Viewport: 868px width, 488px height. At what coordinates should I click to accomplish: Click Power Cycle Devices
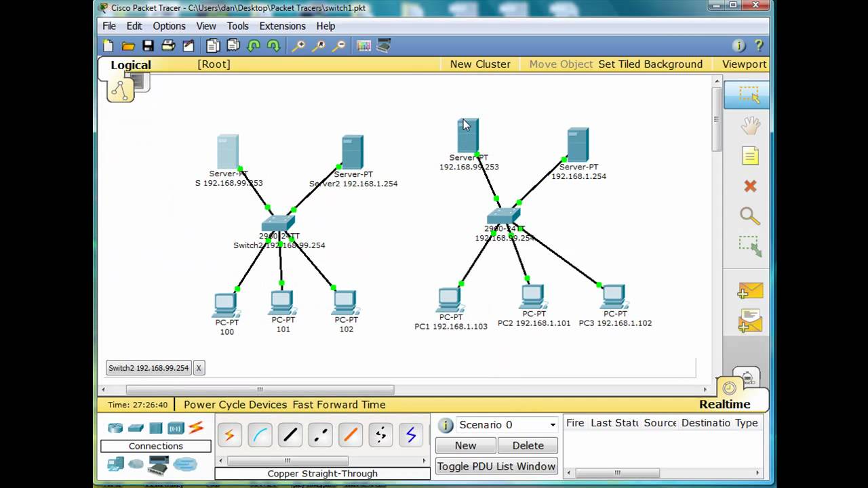click(235, 405)
